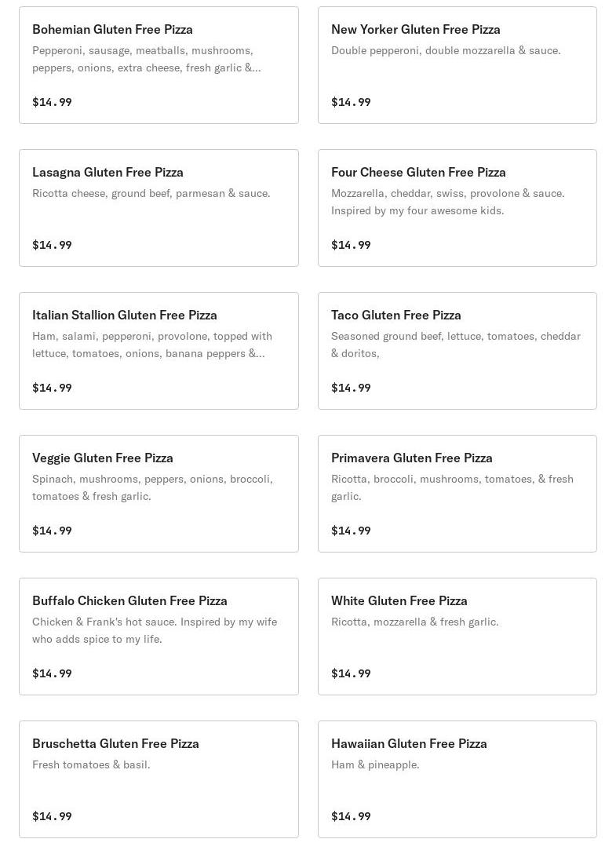Open Italian Stallion Gluten Free Pizza
Screen dimensions: 616x850
124,316
